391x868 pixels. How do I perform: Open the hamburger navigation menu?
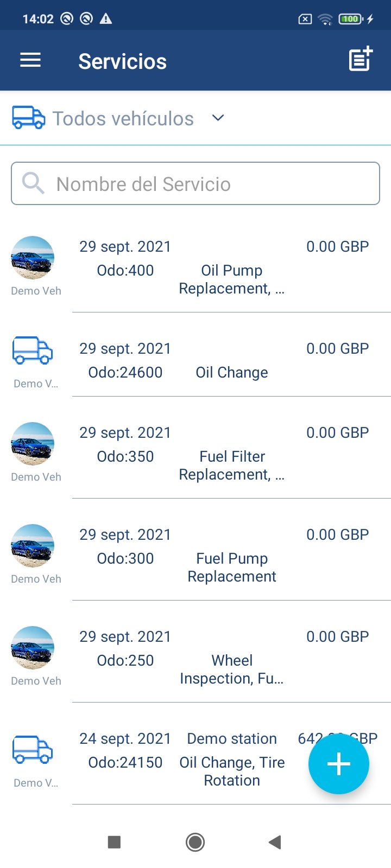point(30,60)
